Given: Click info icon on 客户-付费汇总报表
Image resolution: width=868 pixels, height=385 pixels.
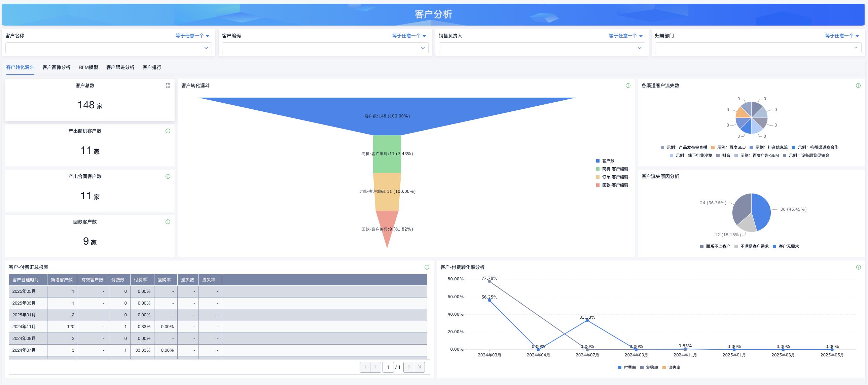Looking at the screenshot, I should [x=427, y=267].
